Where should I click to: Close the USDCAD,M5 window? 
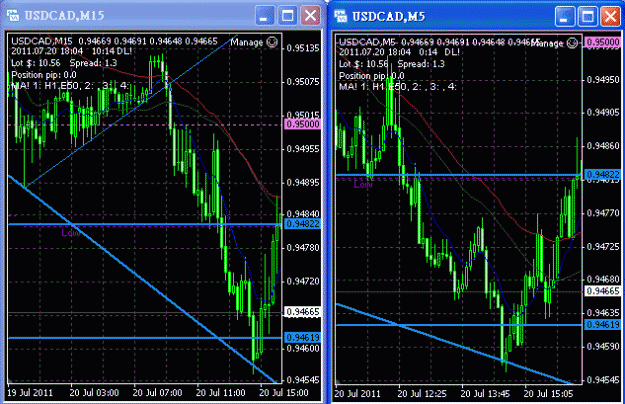611,16
